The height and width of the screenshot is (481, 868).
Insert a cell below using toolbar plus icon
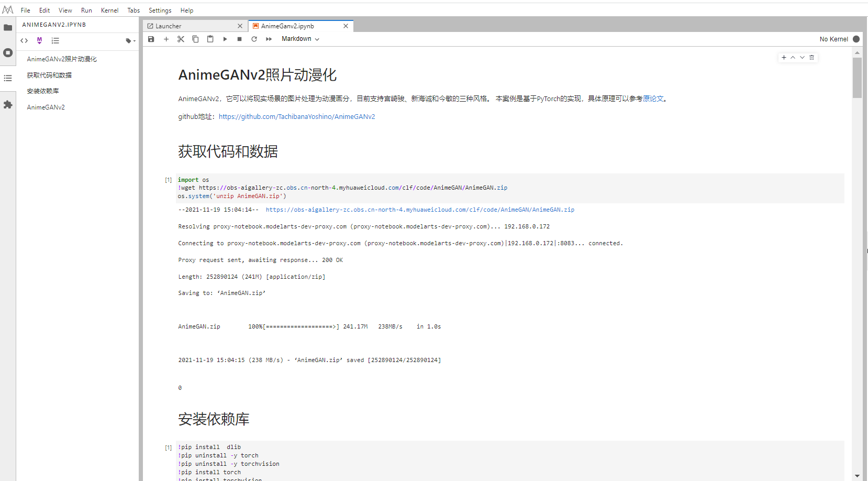click(166, 39)
